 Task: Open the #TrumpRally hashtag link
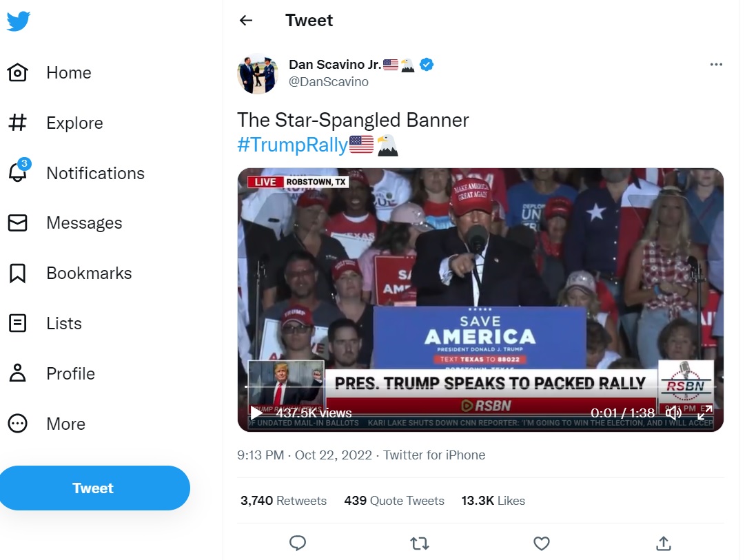point(289,145)
